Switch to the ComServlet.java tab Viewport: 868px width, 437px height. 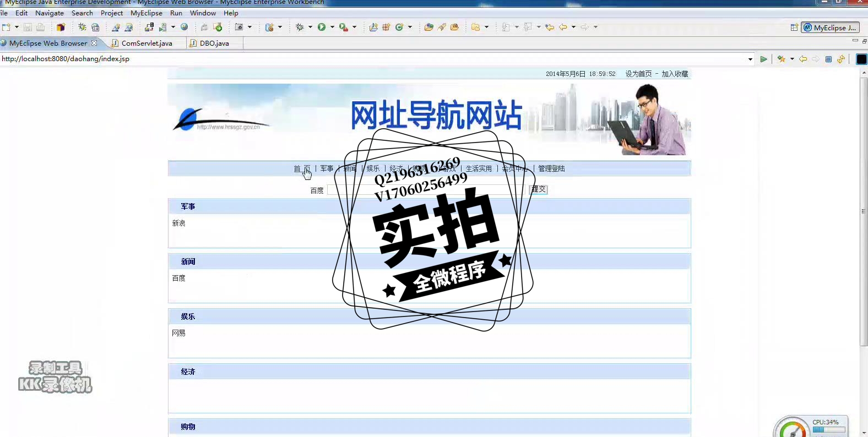[147, 43]
